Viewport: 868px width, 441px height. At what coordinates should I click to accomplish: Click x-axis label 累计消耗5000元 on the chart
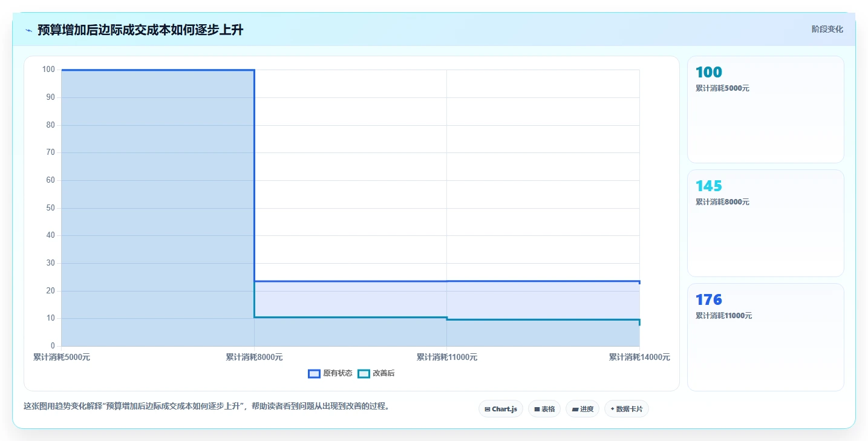[x=62, y=357]
